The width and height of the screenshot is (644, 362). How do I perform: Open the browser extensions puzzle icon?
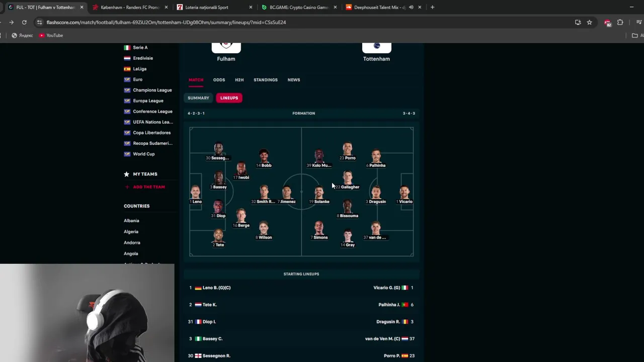(620, 22)
